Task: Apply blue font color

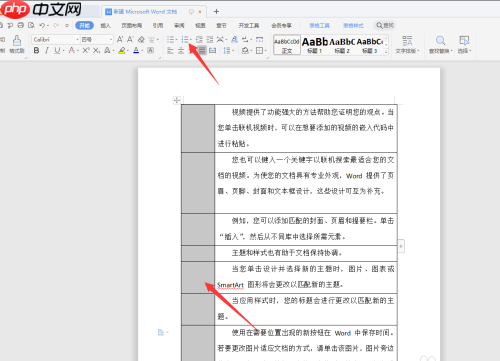Action: (x=136, y=50)
